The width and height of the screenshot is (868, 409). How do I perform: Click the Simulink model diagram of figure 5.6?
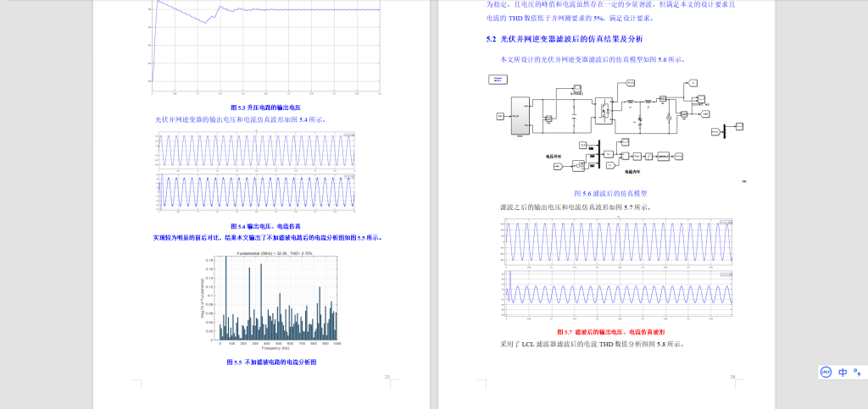tap(616, 128)
